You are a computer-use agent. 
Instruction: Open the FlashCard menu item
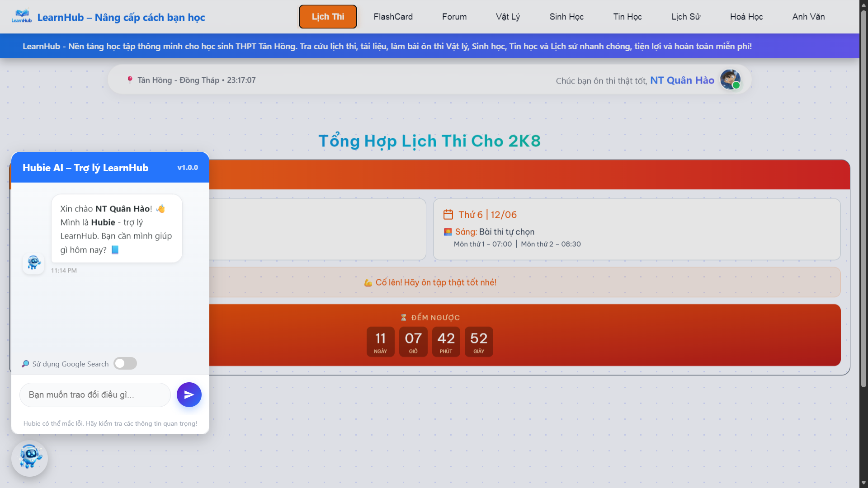[393, 17]
